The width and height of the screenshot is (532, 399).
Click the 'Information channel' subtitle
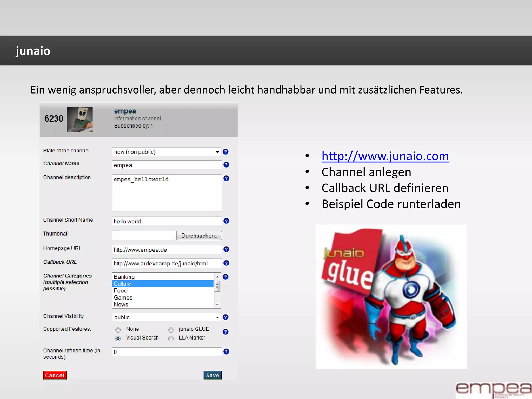coord(137,118)
